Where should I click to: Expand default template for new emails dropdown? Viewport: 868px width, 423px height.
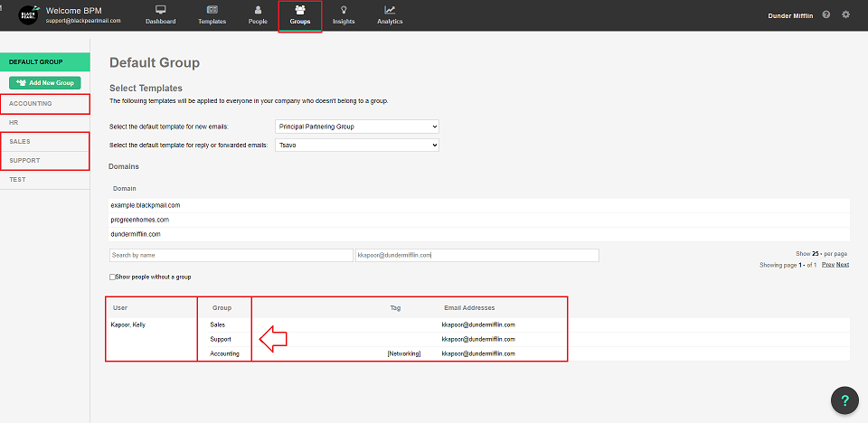356,127
